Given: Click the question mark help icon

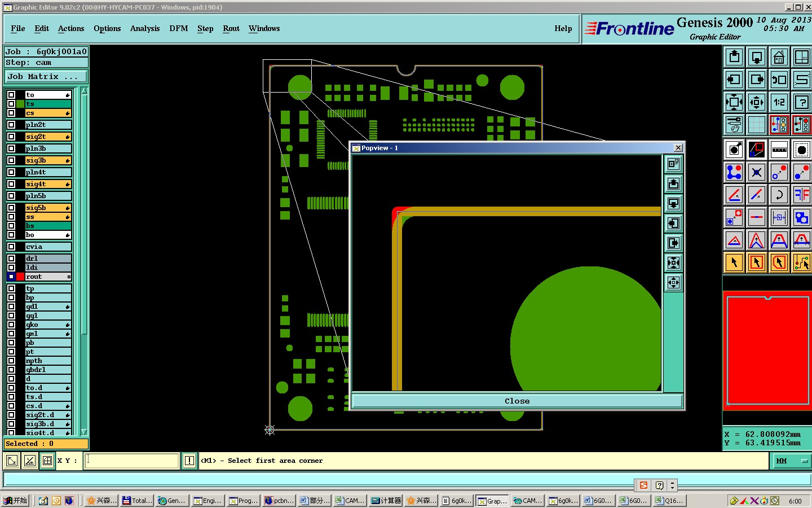Looking at the screenshot, I should coord(802,102).
